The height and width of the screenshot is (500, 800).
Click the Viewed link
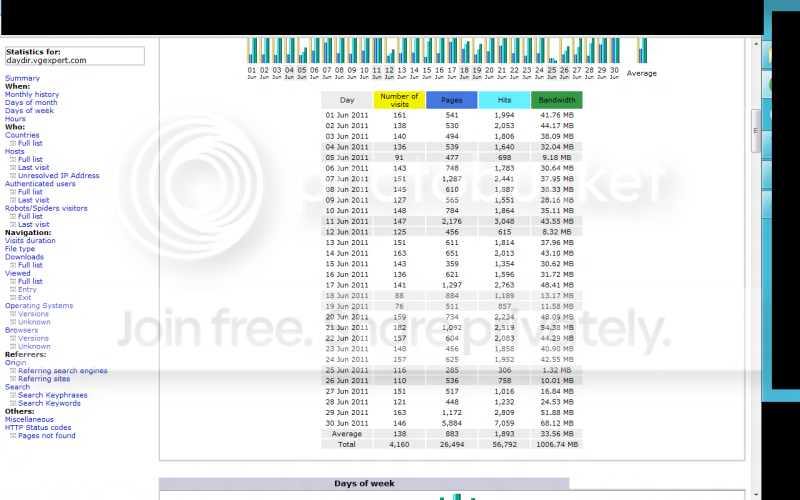click(x=17, y=274)
